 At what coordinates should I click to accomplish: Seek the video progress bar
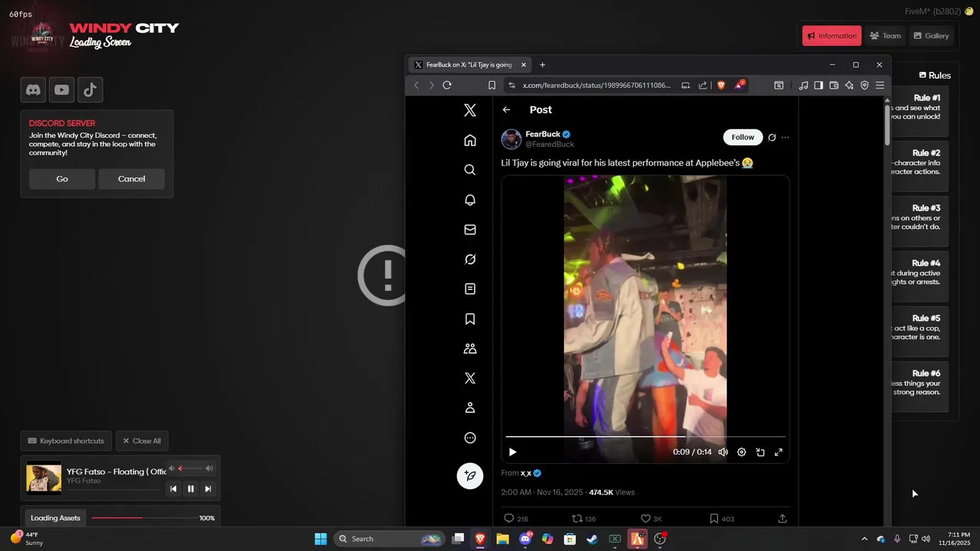(645, 437)
